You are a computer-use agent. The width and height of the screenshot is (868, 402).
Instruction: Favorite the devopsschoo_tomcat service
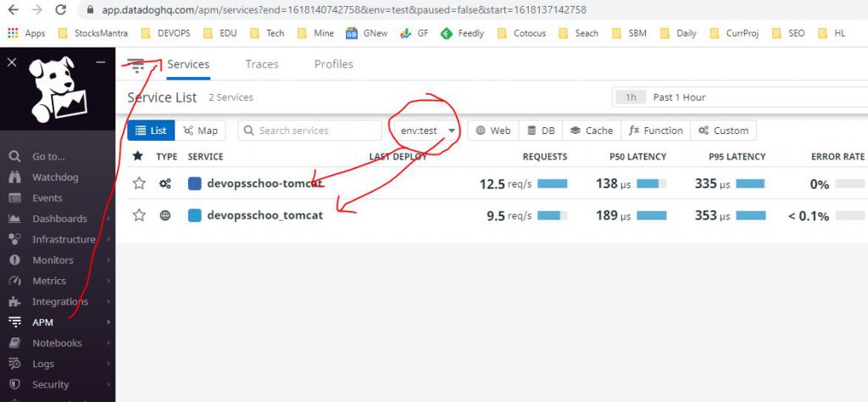coord(139,215)
